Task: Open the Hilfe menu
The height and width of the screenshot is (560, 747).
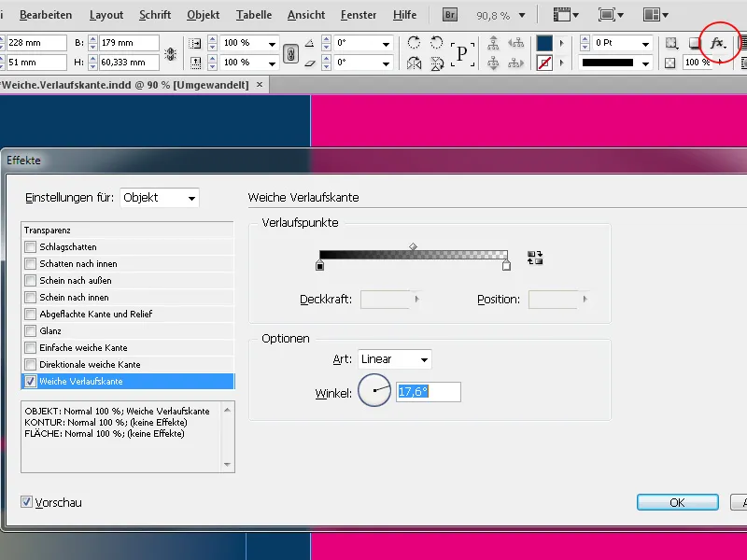Action: click(x=404, y=15)
